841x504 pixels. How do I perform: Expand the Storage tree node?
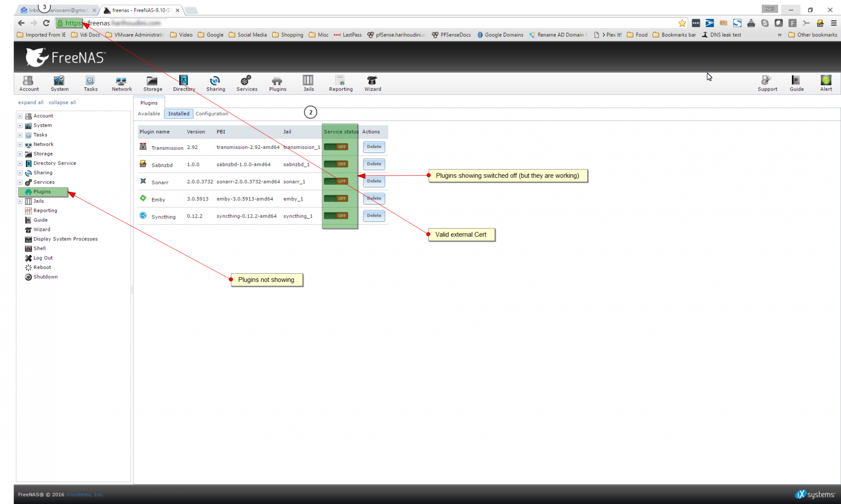click(20, 154)
